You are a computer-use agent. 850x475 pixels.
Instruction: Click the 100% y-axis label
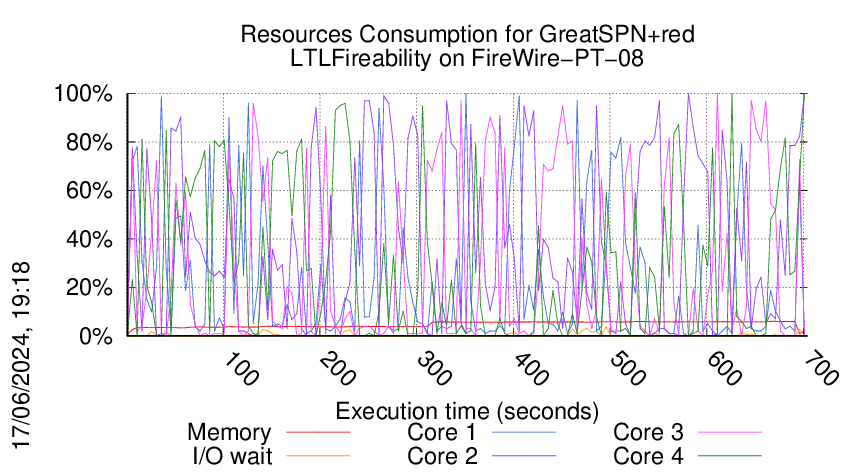point(83,94)
